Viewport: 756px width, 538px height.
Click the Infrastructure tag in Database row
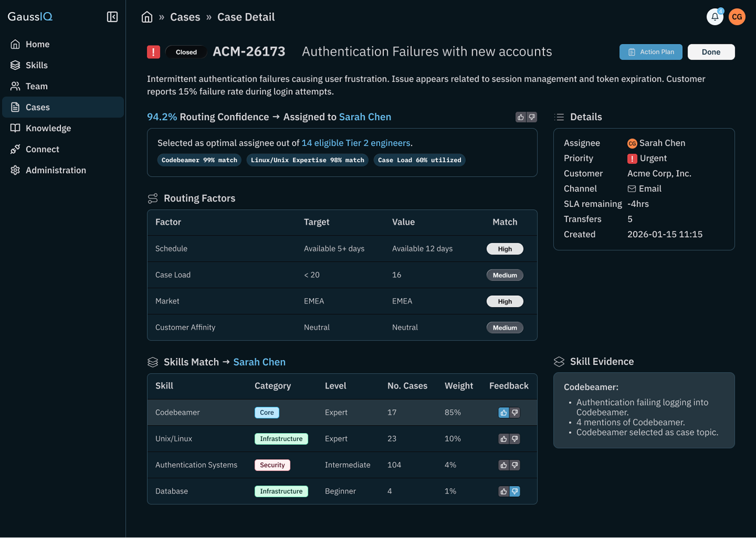pos(281,492)
